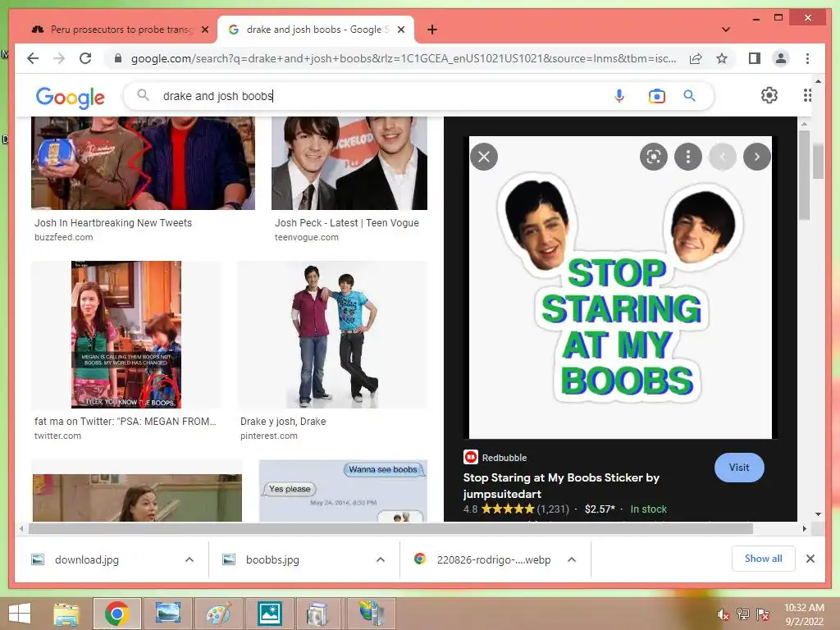Open the Chrome three-dot menu

pyautogui.click(x=807, y=58)
